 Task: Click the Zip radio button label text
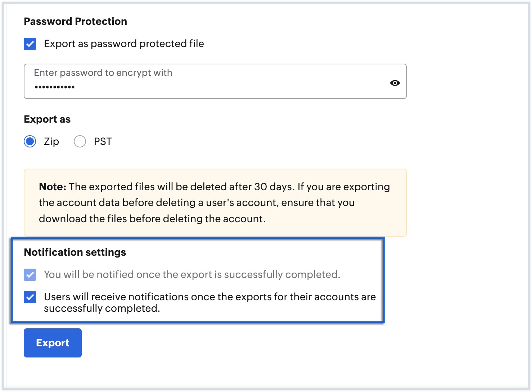tap(51, 141)
